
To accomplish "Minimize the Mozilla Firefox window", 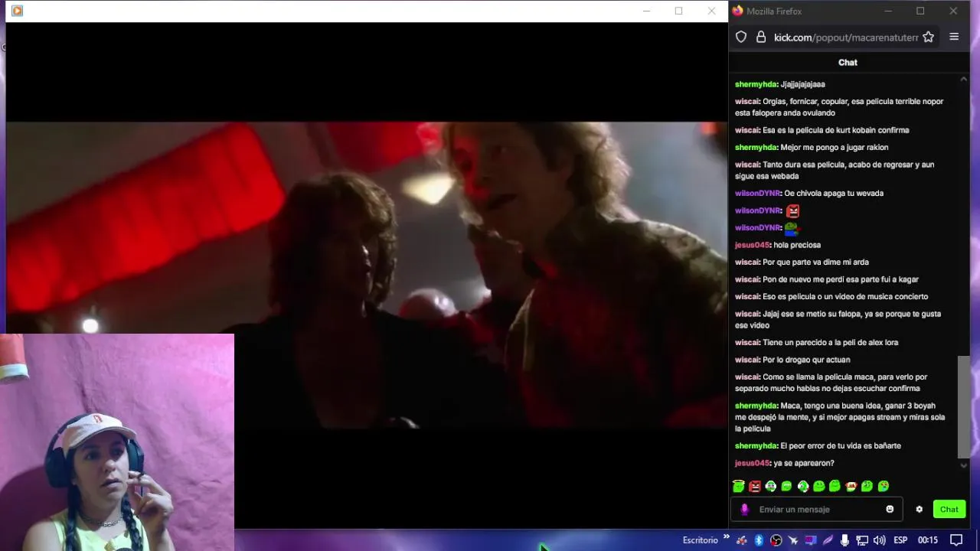I will coord(888,11).
